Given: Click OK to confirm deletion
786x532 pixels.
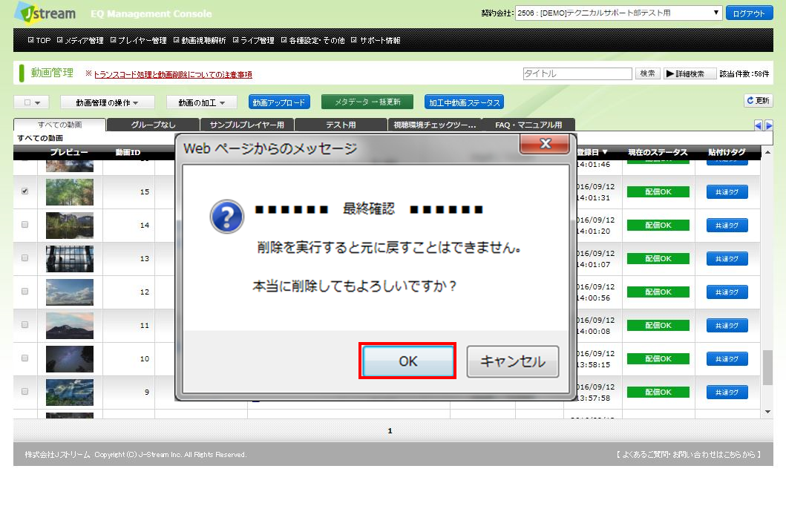Looking at the screenshot, I should [407, 361].
